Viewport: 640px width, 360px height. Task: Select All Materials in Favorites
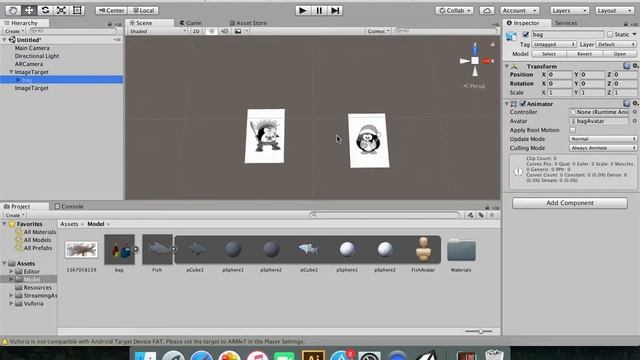click(x=40, y=232)
